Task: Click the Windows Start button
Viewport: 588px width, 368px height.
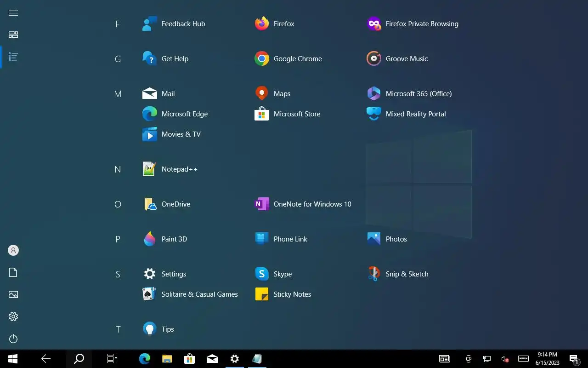Action: click(13, 359)
